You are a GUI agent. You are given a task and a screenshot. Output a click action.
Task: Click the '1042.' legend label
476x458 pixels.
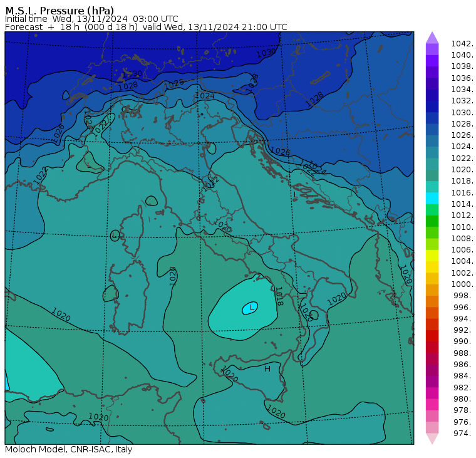(x=462, y=44)
